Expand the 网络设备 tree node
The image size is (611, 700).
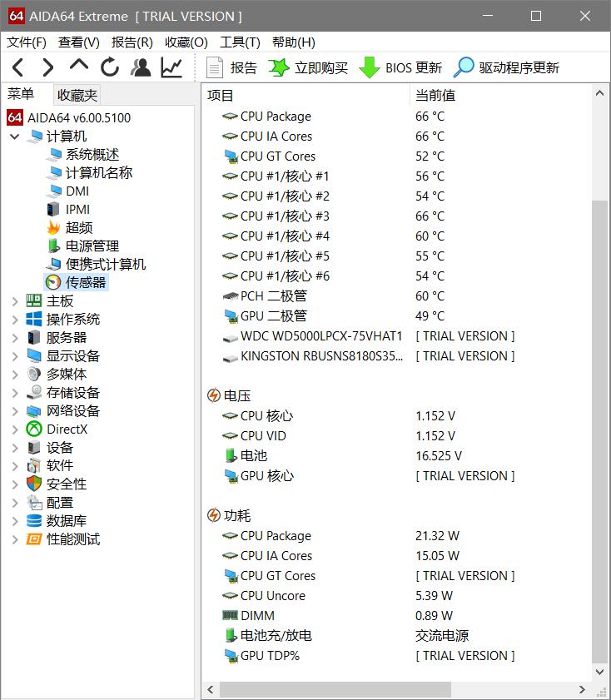pyautogui.click(x=15, y=411)
